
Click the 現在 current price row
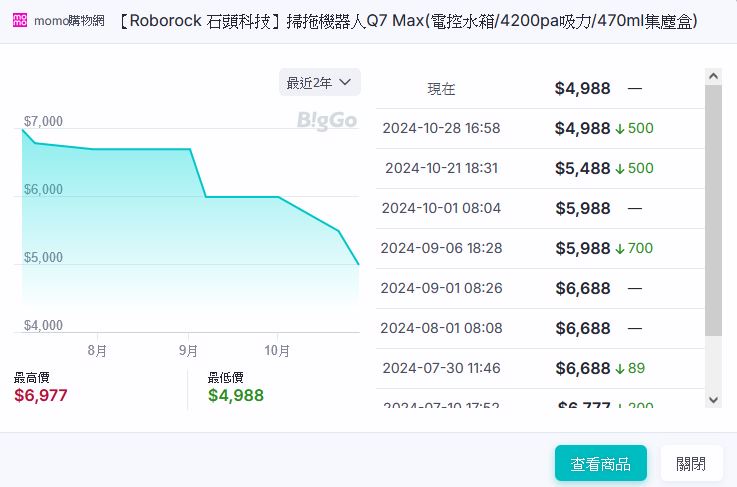[x=540, y=88]
